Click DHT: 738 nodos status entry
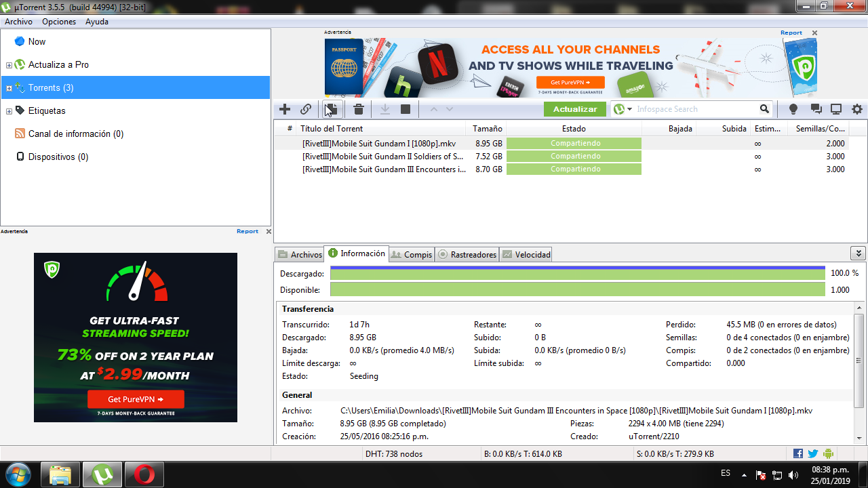This screenshot has height=488, width=868. [395, 454]
